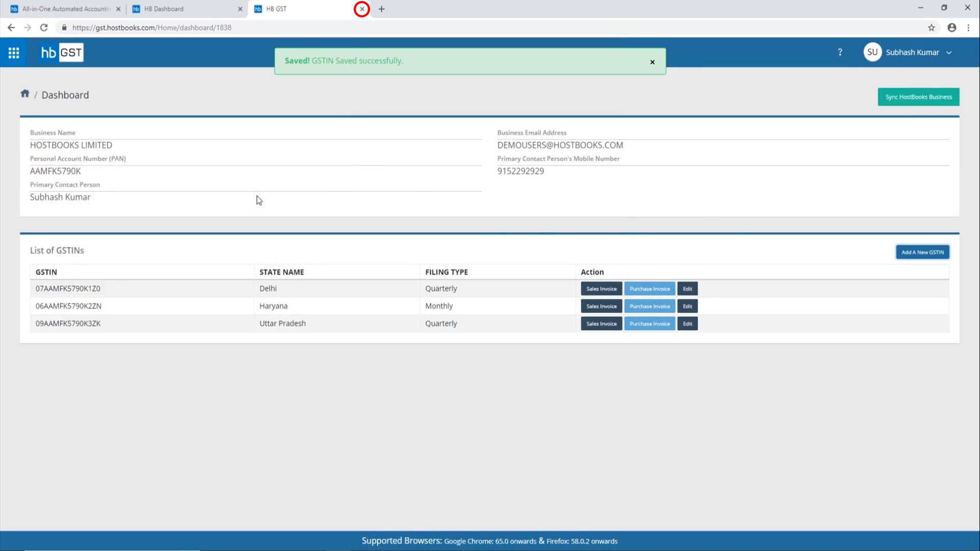Open Purchase Invoice for Haryana GSTIN
This screenshot has height=551, width=980.
coord(649,306)
